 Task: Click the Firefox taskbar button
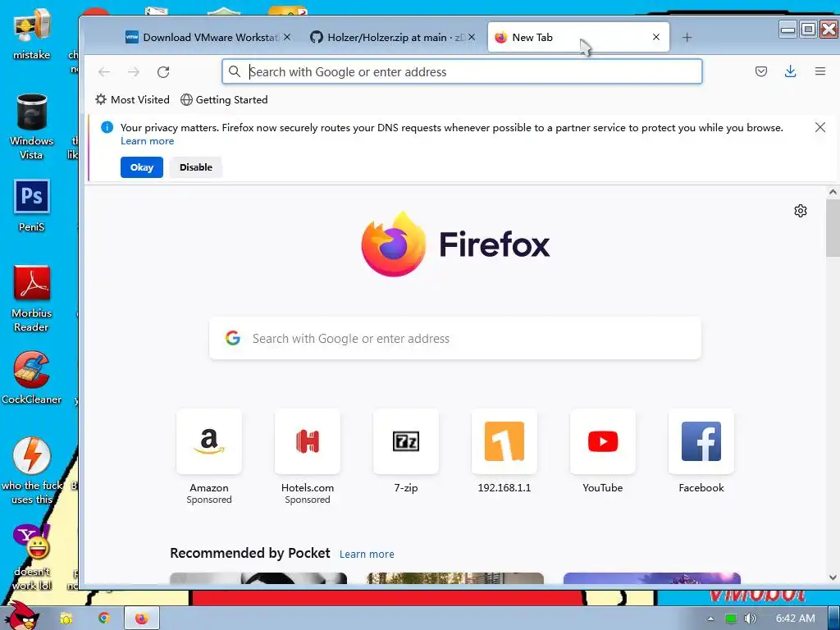coord(141,619)
